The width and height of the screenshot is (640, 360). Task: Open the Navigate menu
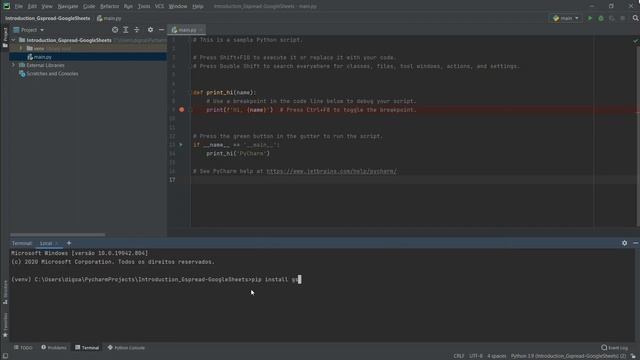[68, 7]
